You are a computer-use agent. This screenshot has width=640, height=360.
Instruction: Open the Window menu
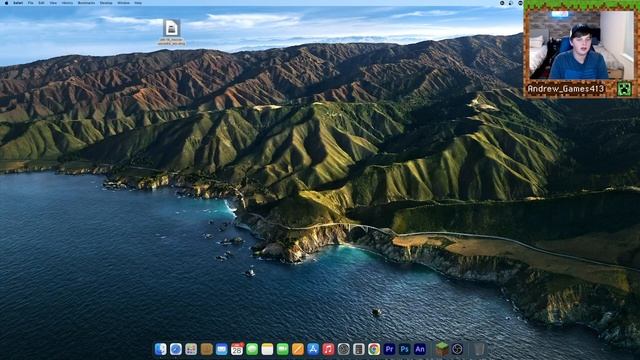(x=124, y=3)
